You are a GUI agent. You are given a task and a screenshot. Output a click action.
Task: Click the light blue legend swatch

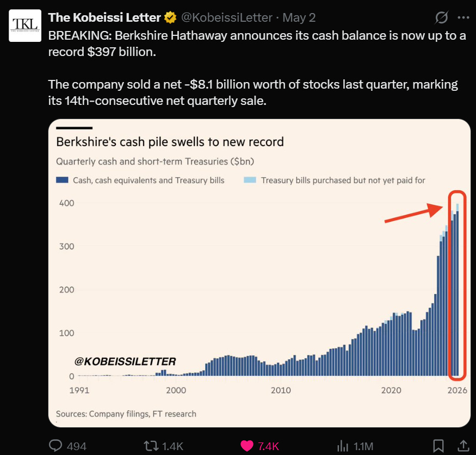250,180
